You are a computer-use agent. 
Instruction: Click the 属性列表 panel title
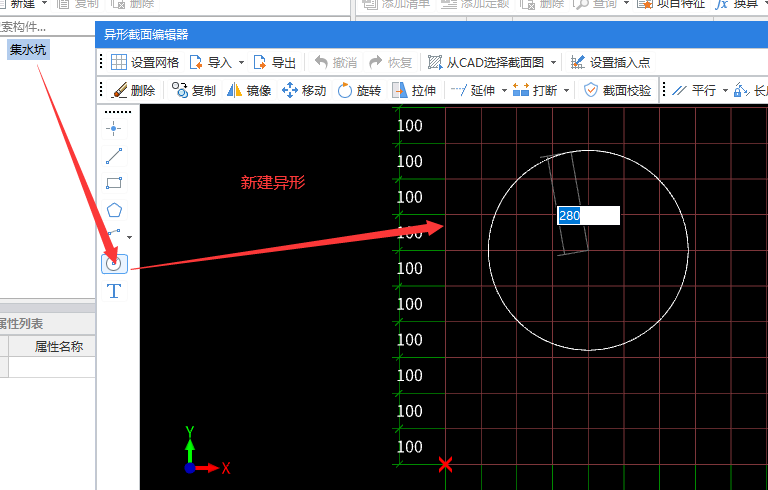pyautogui.click(x=22, y=323)
